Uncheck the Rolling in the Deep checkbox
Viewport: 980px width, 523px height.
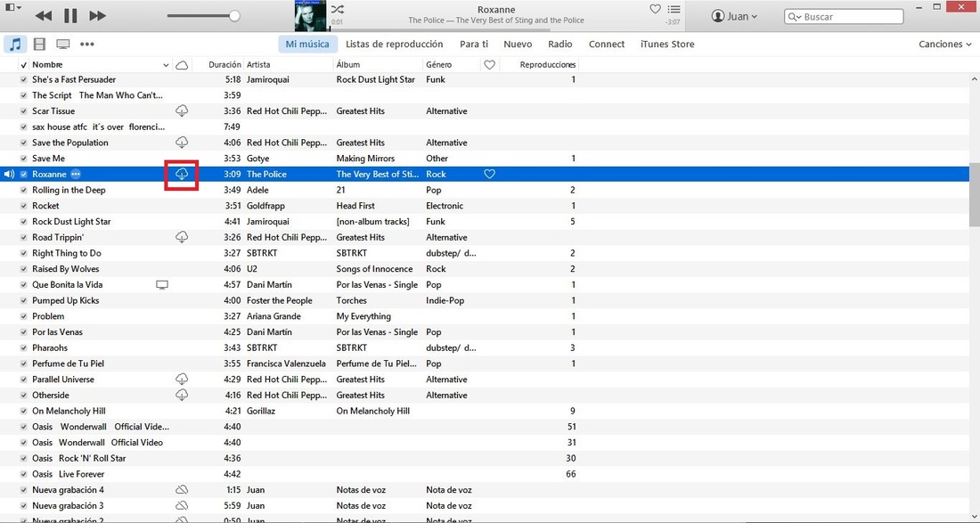click(x=24, y=190)
